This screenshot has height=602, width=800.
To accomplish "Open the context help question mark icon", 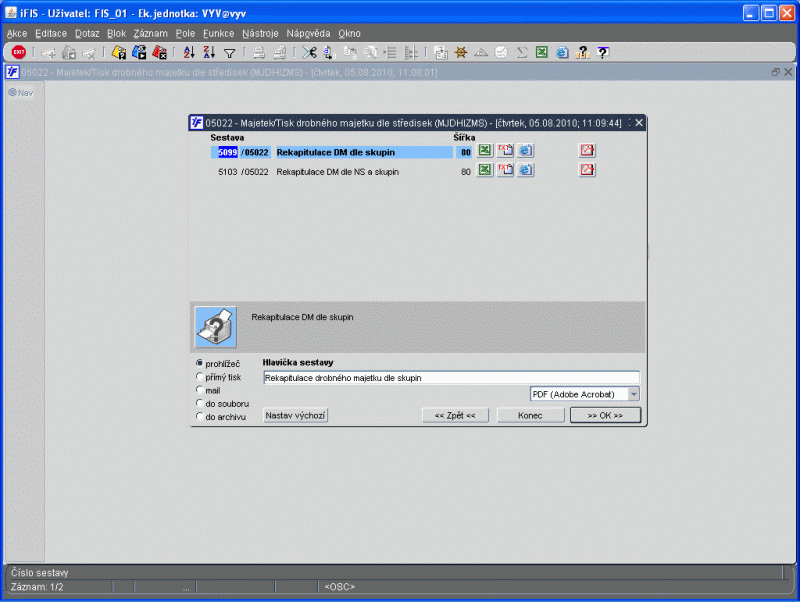I will click(x=603, y=52).
